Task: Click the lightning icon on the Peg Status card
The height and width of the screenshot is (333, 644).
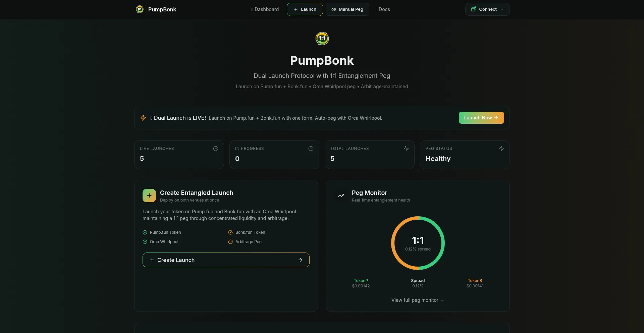Action: [501, 149]
